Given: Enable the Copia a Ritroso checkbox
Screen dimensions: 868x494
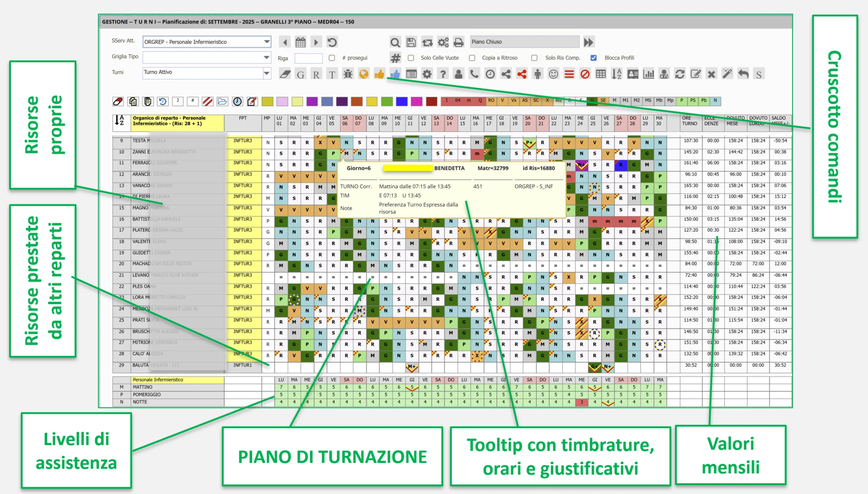Looking at the screenshot, I should click(x=472, y=58).
